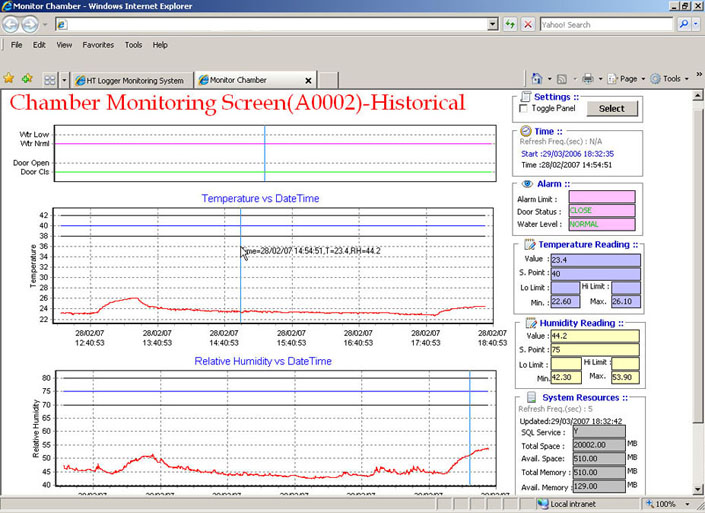705x513 pixels.
Task: Click the Print icon in toolbar
Action: click(588, 79)
